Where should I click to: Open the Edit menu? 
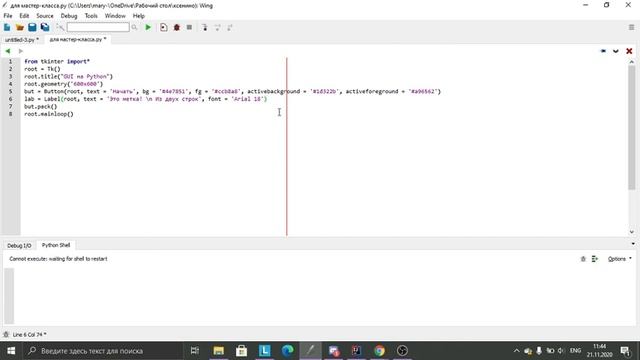pyautogui.click(x=24, y=16)
